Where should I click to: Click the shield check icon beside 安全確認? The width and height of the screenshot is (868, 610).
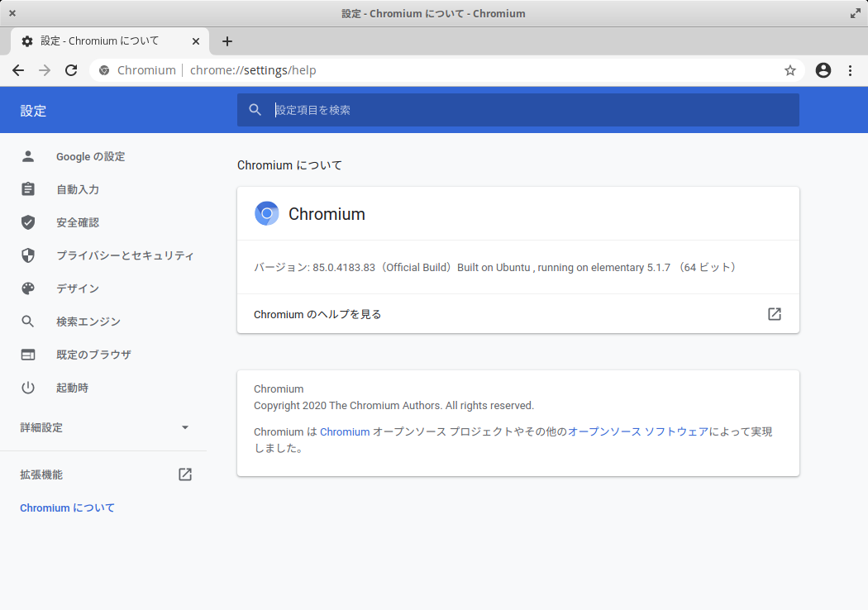[x=28, y=222]
